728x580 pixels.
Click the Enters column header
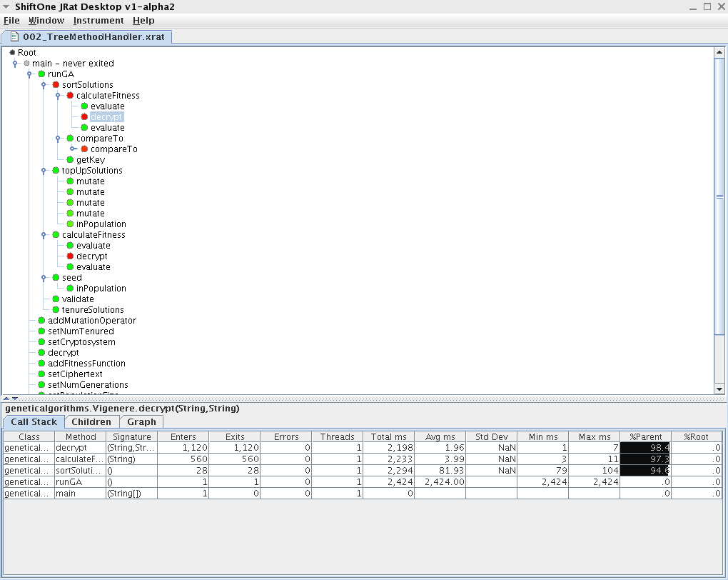[183, 436]
